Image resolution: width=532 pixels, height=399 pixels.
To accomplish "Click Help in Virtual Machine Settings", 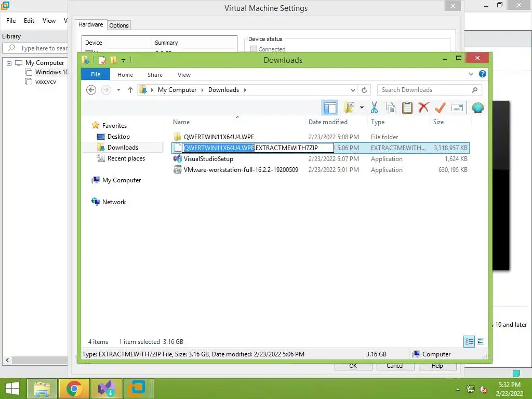I will pyautogui.click(x=437, y=366).
